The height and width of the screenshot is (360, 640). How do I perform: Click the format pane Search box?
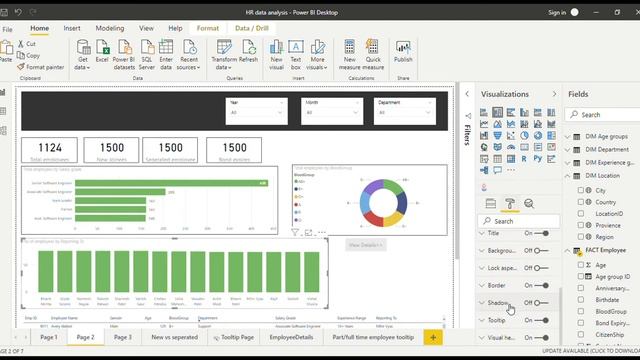click(x=519, y=221)
